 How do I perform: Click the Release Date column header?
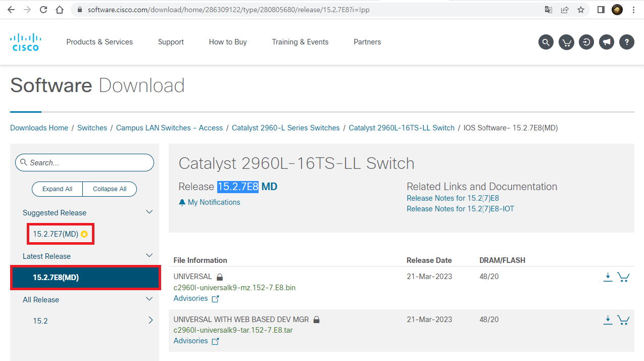click(x=429, y=260)
